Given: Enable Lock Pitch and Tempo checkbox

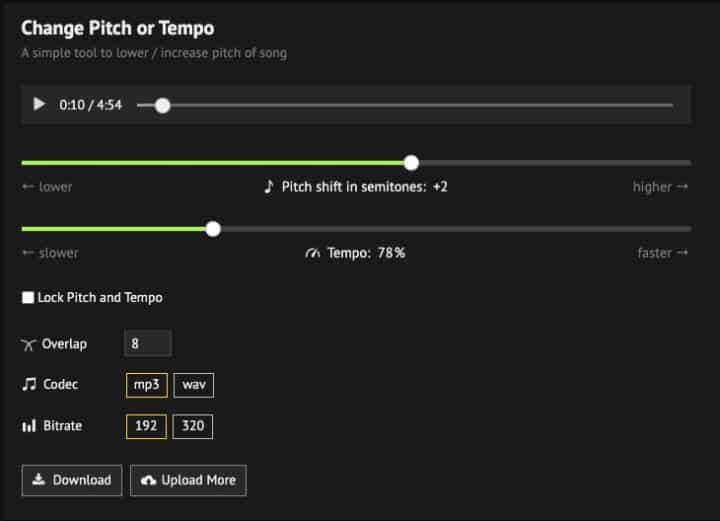Looking at the screenshot, I should 28,298.
